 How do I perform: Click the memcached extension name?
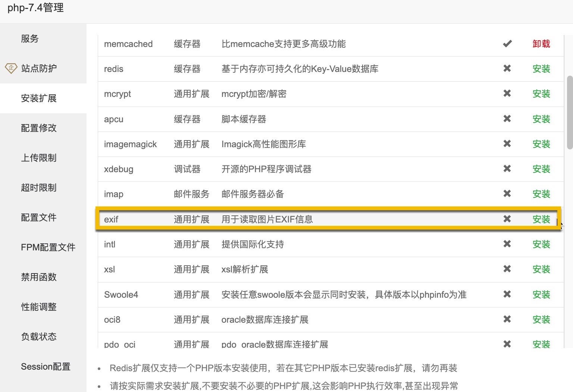pyautogui.click(x=128, y=44)
